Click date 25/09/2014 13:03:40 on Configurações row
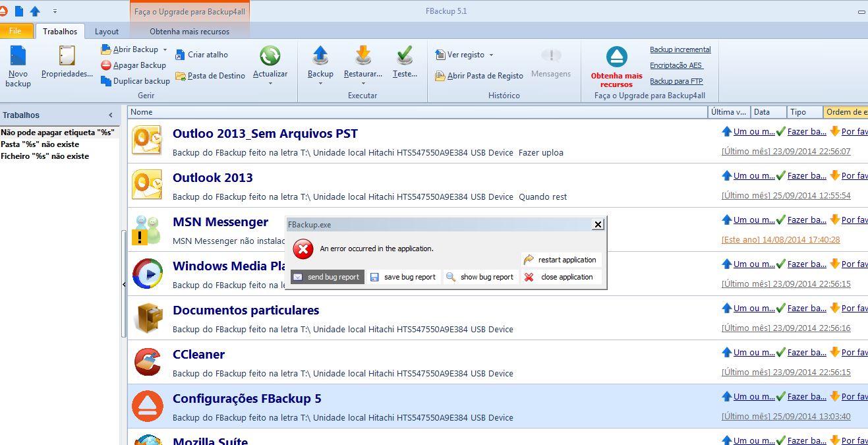 coord(786,417)
